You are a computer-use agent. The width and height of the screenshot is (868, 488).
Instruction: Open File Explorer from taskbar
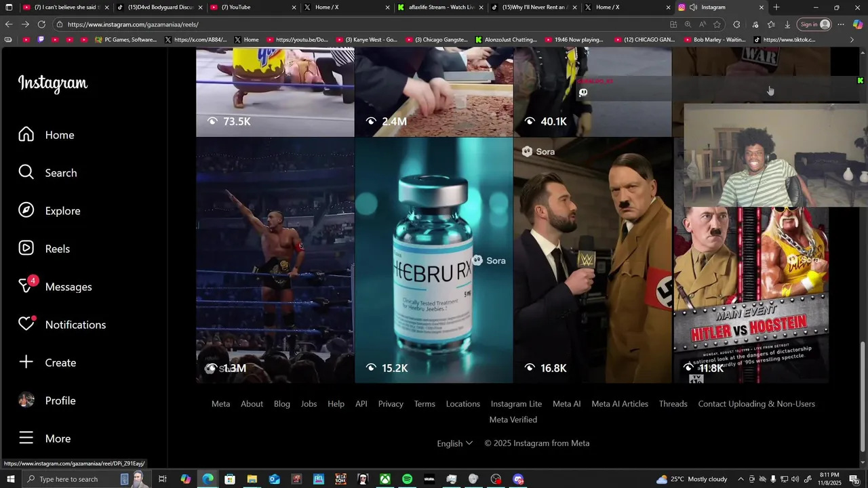(252, 479)
